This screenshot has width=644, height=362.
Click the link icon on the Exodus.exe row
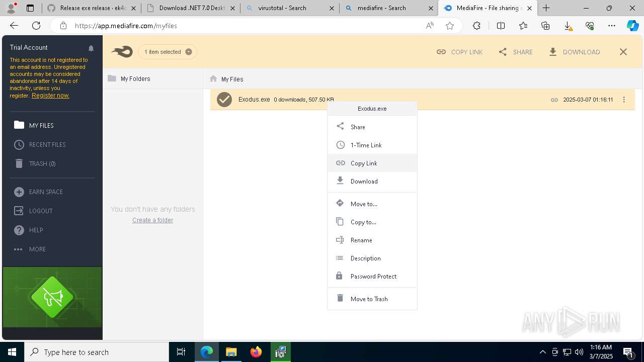coord(554,100)
